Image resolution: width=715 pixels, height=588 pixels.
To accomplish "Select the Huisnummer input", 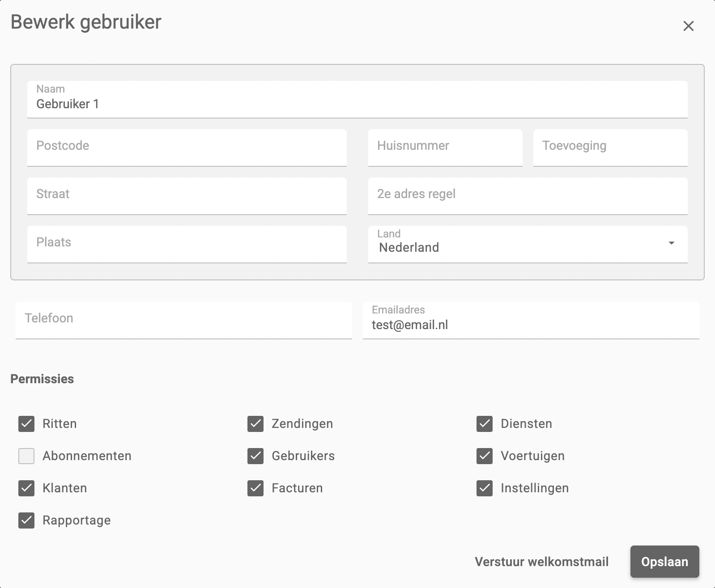I will pyautogui.click(x=445, y=148).
